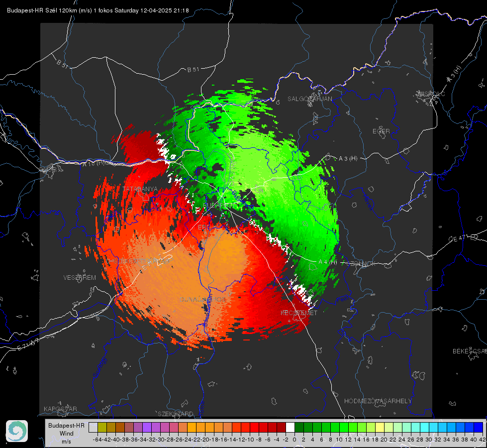Click the VESZPRÉM city label
This screenshot has width=487, height=448.
(x=80, y=277)
